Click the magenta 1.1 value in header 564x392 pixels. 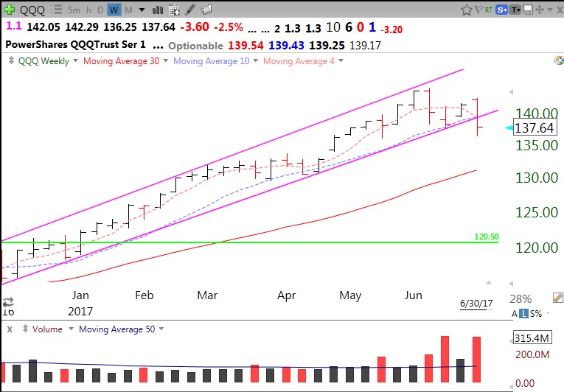14,26
